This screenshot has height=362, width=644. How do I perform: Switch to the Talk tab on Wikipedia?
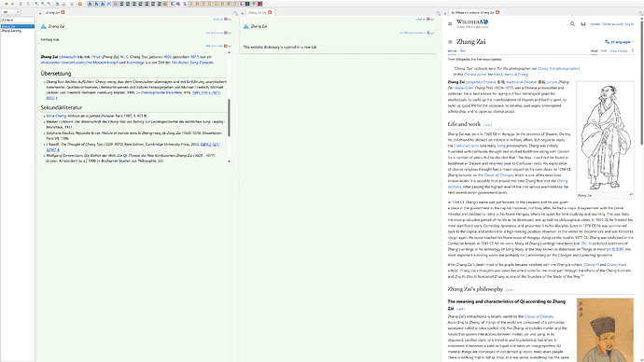click(x=462, y=51)
